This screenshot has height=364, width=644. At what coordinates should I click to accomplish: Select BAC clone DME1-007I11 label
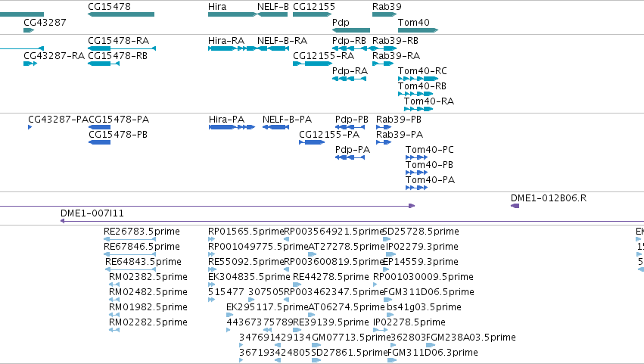coord(92,213)
